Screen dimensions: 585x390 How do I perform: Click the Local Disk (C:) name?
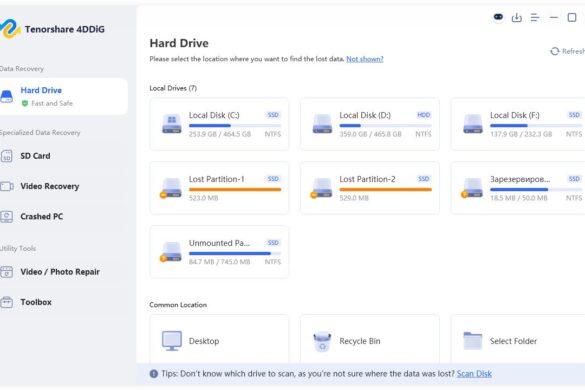[x=214, y=115]
